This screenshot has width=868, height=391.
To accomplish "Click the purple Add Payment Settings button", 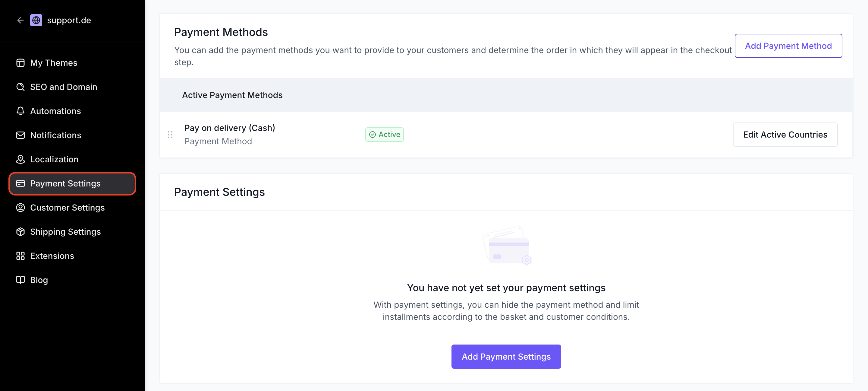I will click(506, 357).
